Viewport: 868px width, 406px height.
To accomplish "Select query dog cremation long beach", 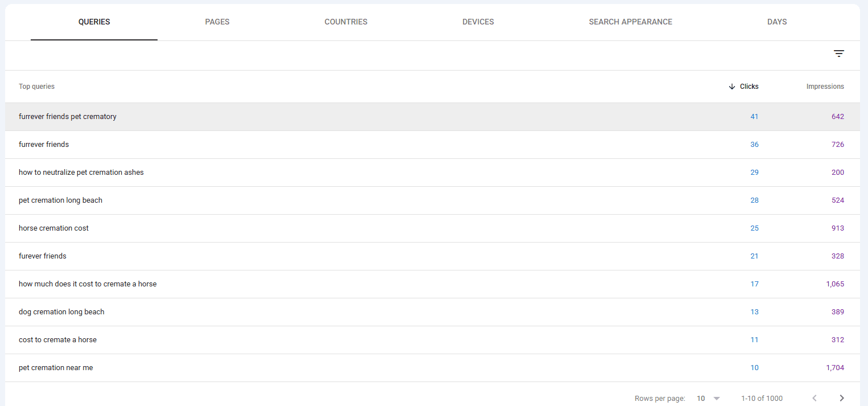I will click(x=61, y=312).
